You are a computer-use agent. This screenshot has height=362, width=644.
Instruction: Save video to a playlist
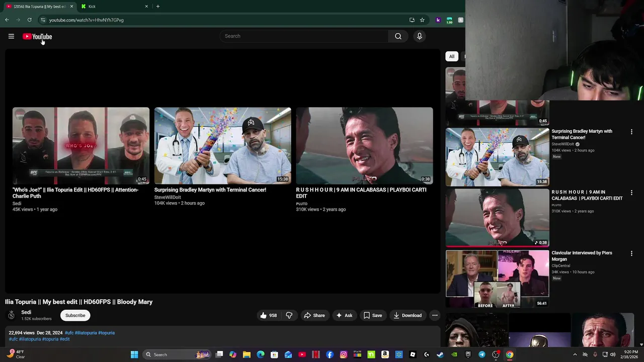coord(373,315)
